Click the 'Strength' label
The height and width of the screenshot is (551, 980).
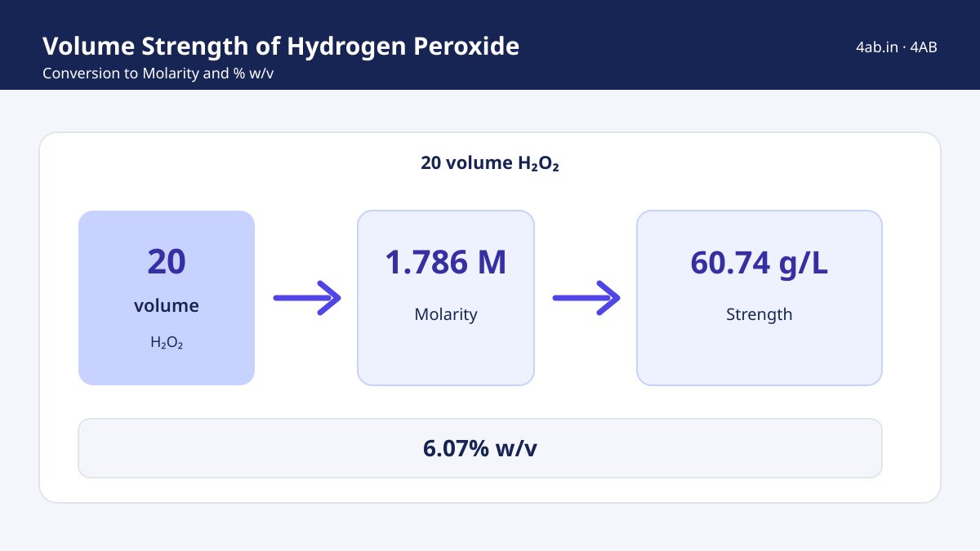point(759,314)
